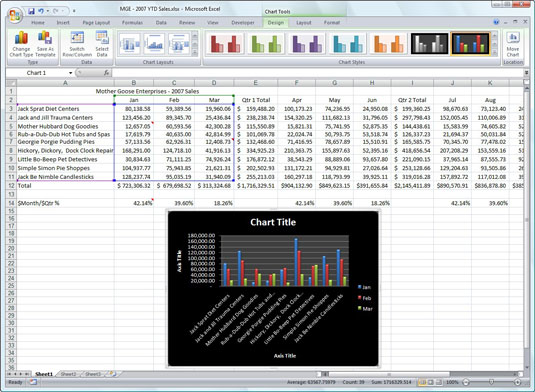Open the Chart Tools Format tab
This screenshot has width=535, height=392.
click(332, 23)
